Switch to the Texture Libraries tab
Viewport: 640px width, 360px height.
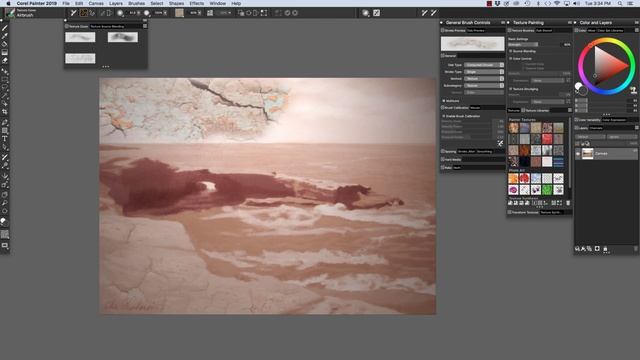tap(537, 111)
